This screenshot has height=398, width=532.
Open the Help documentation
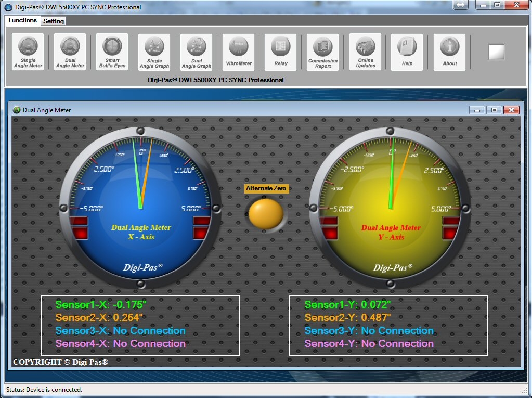(x=407, y=52)
